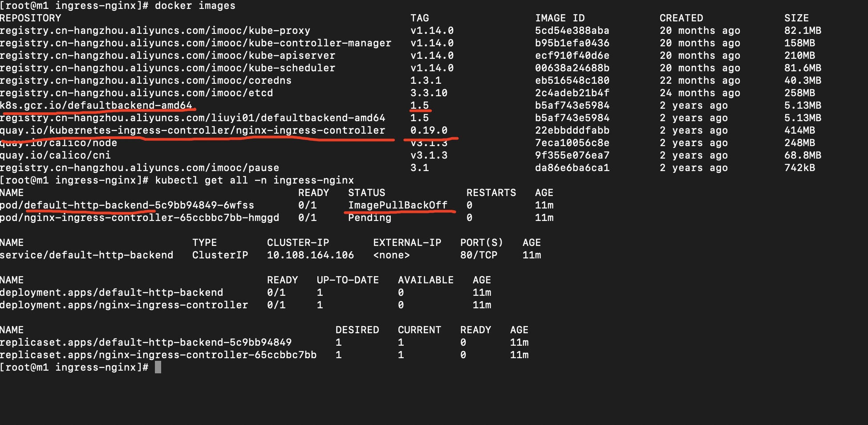Select image ID da86e6ba6ca1
The height and width of the screenshot is (425, 868).
tap(572, 168)
